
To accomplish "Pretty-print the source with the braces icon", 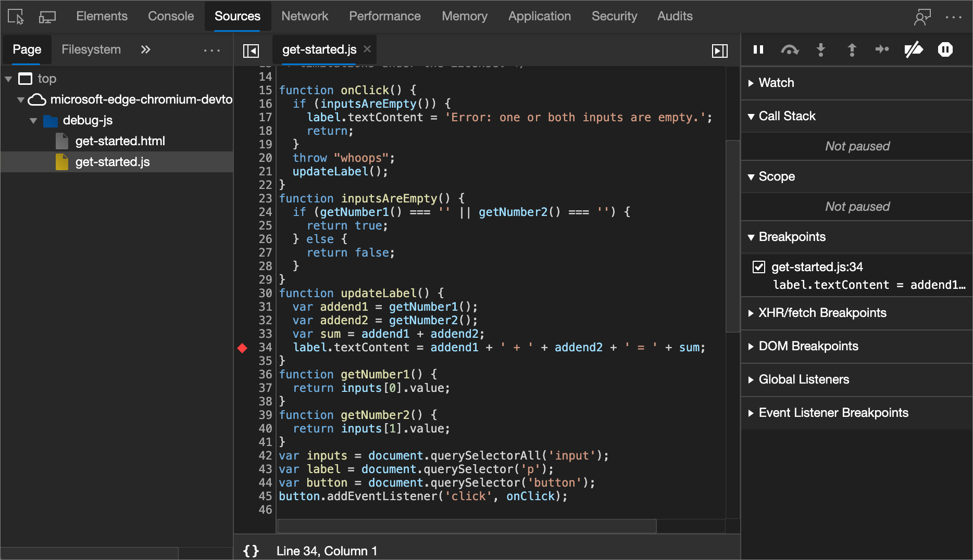I will click(251, 551).
